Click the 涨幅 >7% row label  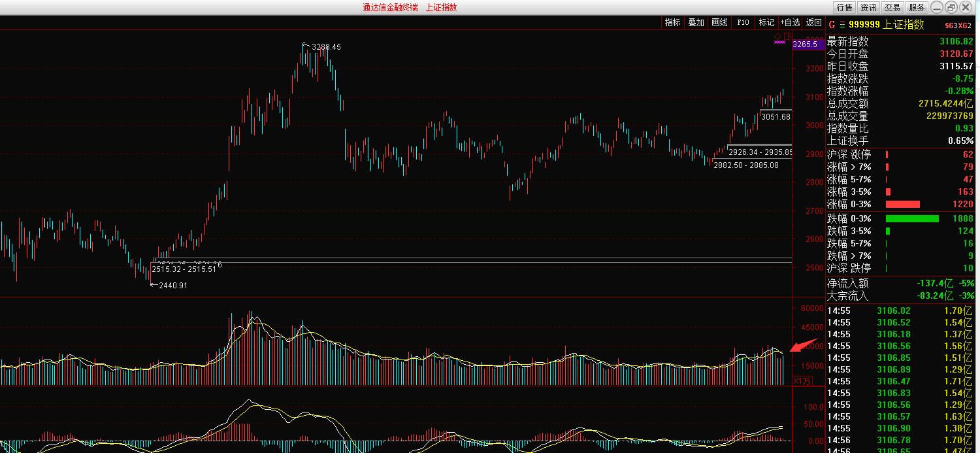tap(849, 167)
